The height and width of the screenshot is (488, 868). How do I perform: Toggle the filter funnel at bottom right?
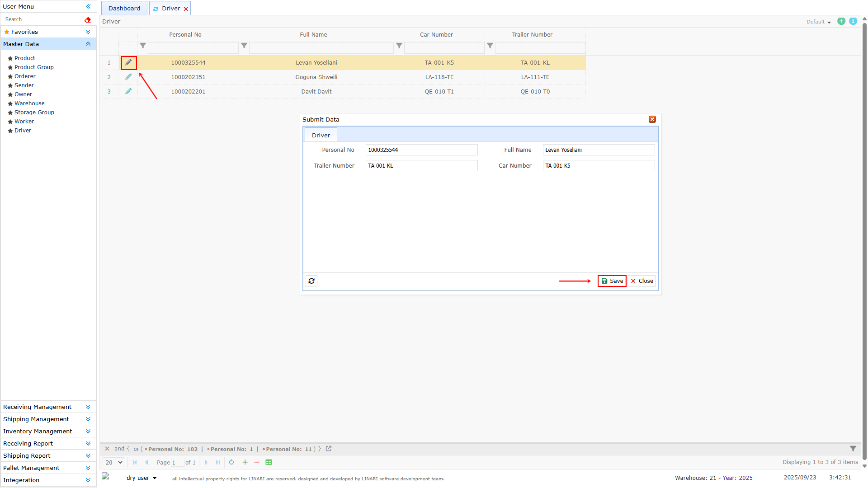tap(853, 449)
